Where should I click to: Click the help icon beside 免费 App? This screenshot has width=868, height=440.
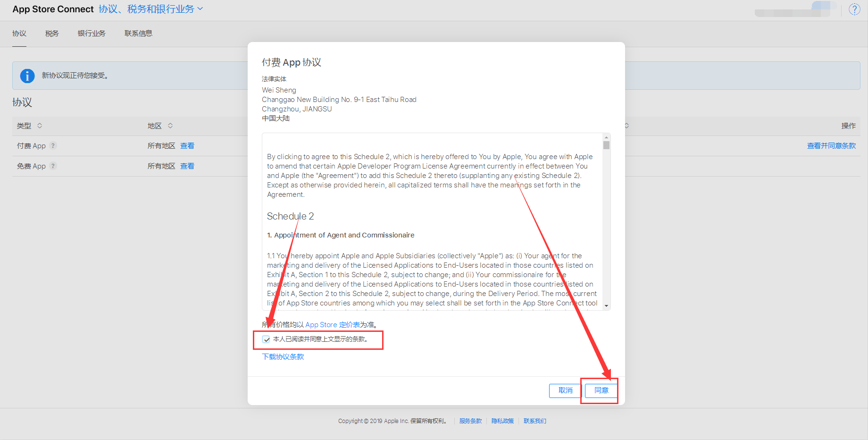[53, 166]
